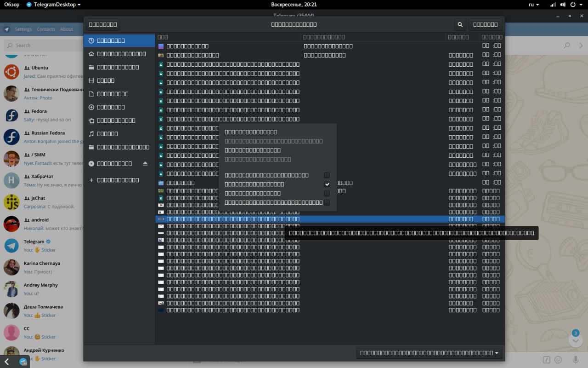The image size is (588, 368).
Task: Open Telegram's Settings menu item
Action: (x=23, y=29)
